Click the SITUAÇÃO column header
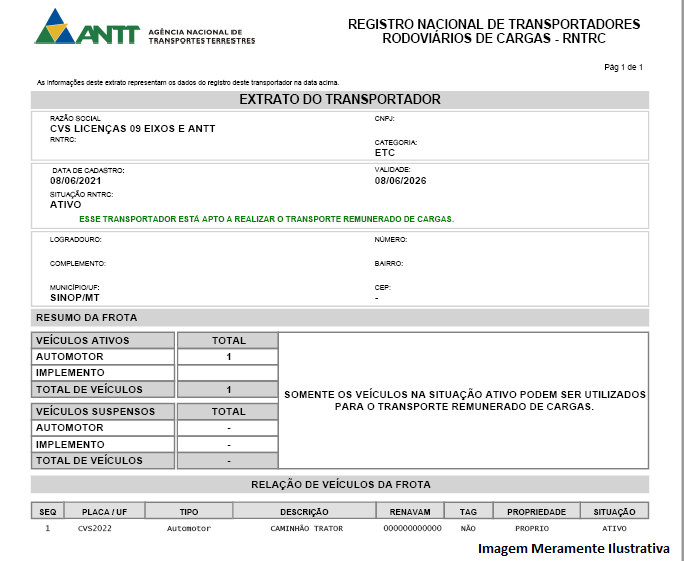 (614, 511)
